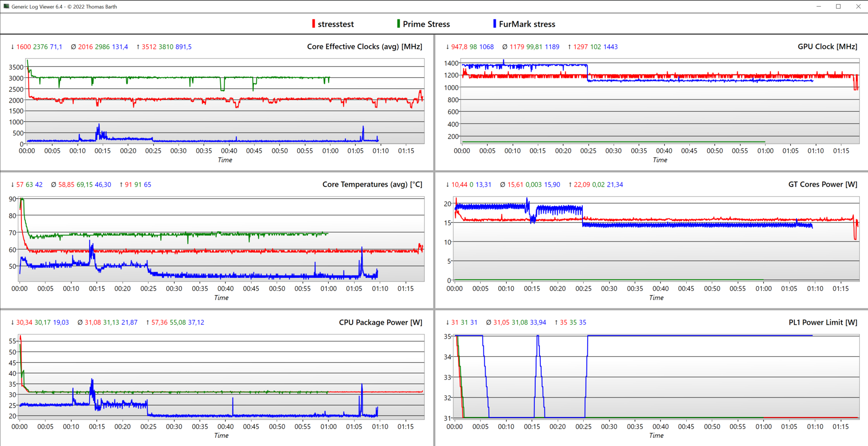Click the Generic Log Viewer app icon
This screenshot has width=868, height=446.
(6, 6)
